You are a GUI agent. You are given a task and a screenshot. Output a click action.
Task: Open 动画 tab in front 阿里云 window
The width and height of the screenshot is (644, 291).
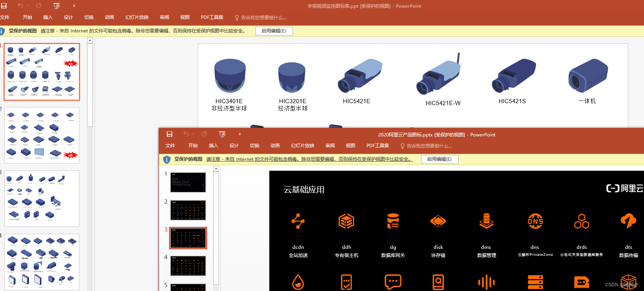tap(275, 146)
